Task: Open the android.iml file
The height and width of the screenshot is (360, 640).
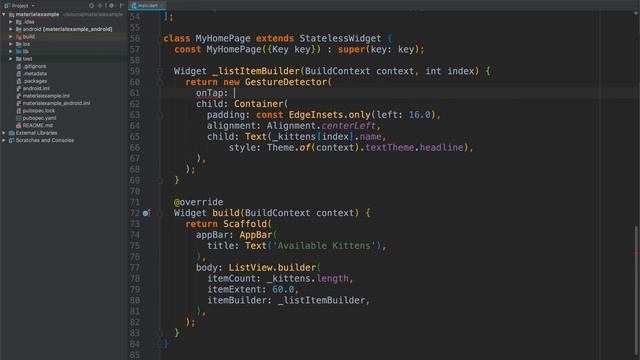Action: (x=36, y=88)
